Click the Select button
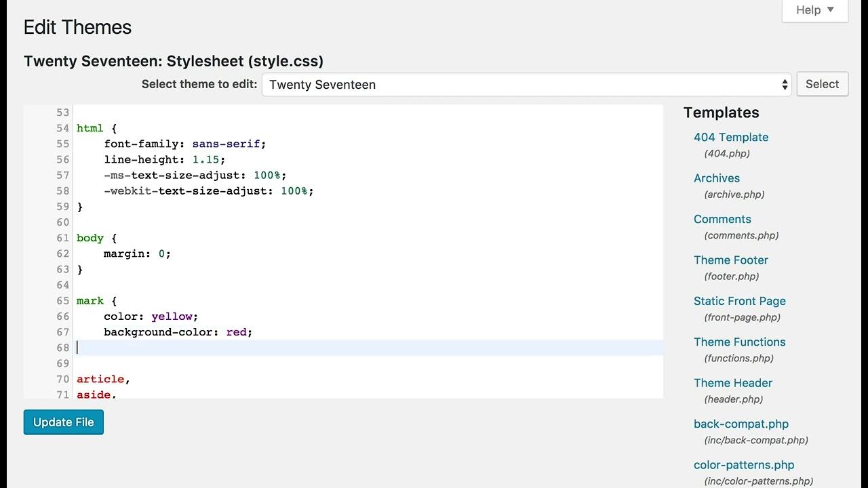This screenshot has height=488, width=868. [822, 84]
